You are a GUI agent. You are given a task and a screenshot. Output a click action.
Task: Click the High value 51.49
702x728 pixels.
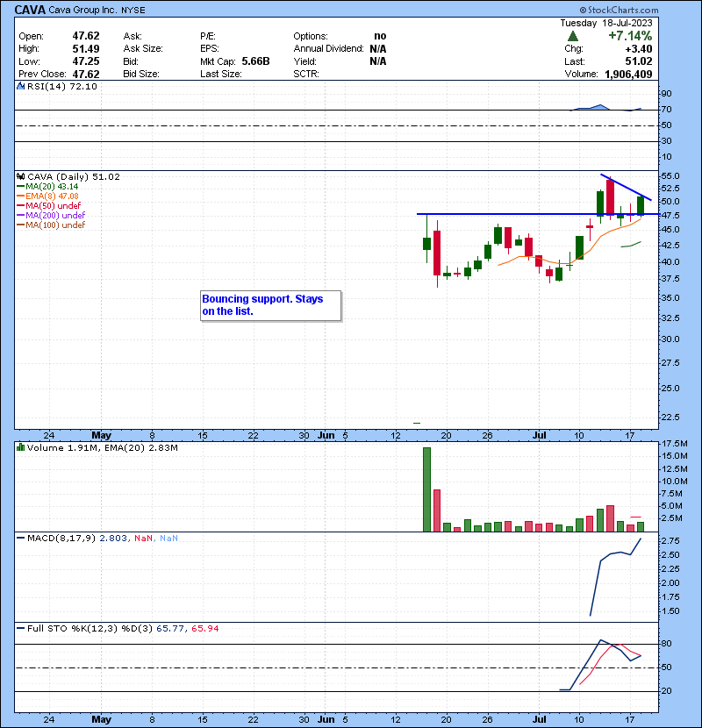point(86,48)
